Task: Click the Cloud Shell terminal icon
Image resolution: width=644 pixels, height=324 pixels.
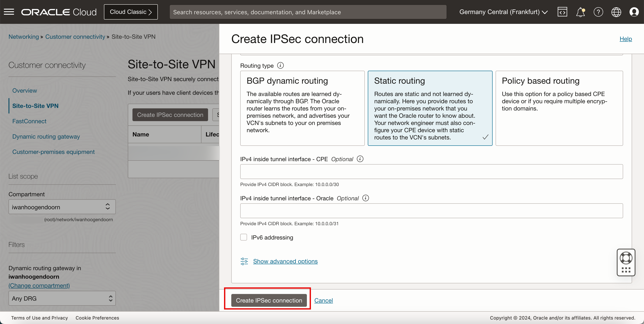Action: 563,12
